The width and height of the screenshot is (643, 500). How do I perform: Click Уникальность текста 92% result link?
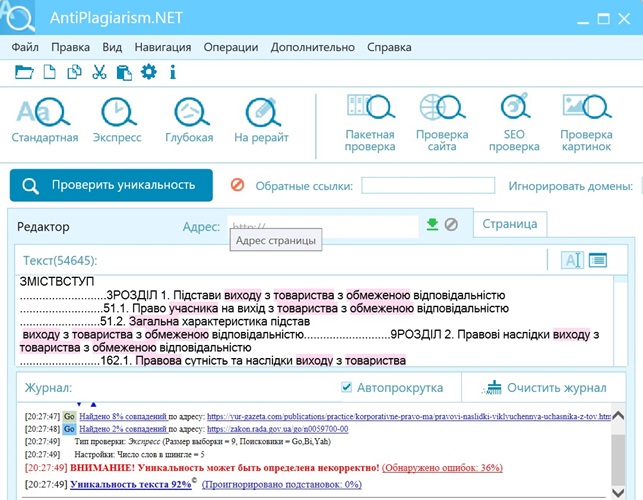coord(131,484)
